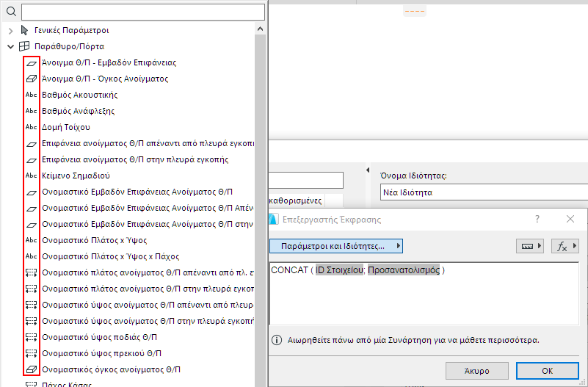This screenshot has height=387, width=588.
Task: Select Ονομαστικό ύψος ποδιάς Θ/Π parameter
Action: click(99, 337)
